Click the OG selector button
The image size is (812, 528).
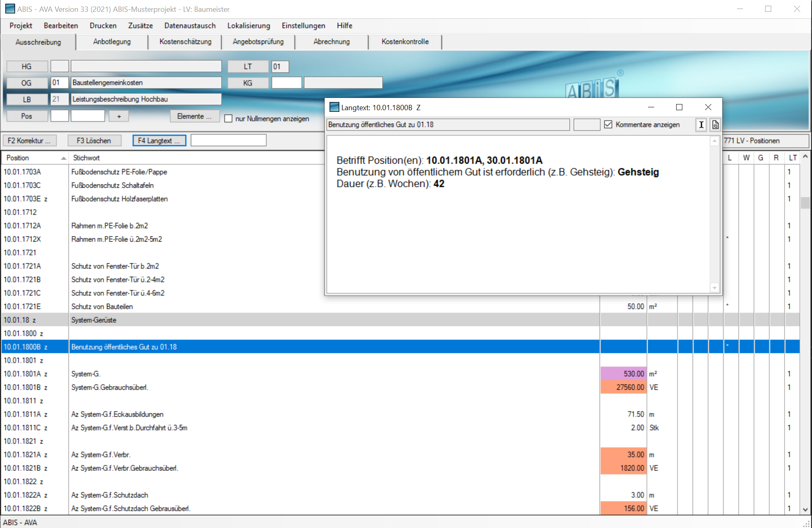click(27, 83)
